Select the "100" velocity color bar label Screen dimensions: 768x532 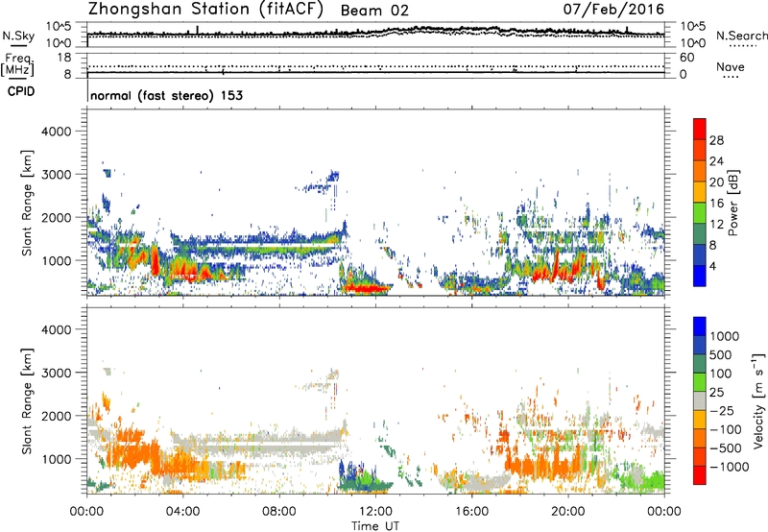[x=723, y=374]
